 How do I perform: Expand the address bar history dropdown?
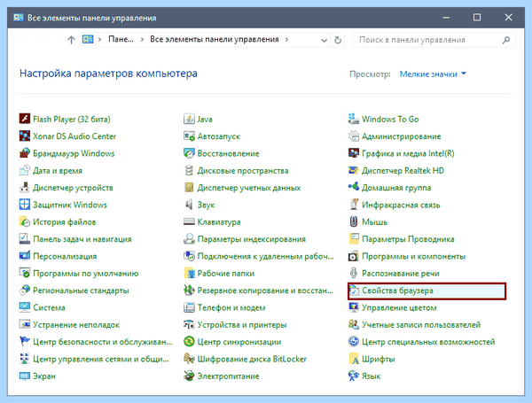click(x=324, y=40)
